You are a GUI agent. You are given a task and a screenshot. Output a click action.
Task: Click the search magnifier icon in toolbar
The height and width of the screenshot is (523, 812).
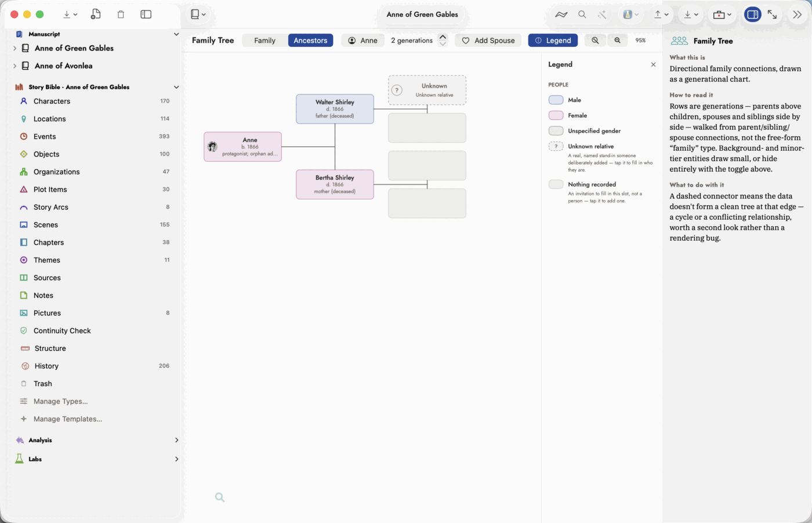pos(582,14)
